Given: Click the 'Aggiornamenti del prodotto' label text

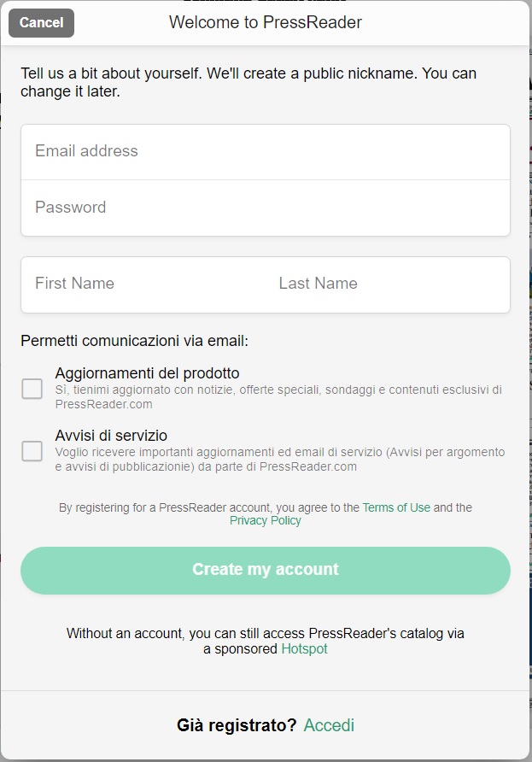Looking at the screenshot, I should coord(147,373).
